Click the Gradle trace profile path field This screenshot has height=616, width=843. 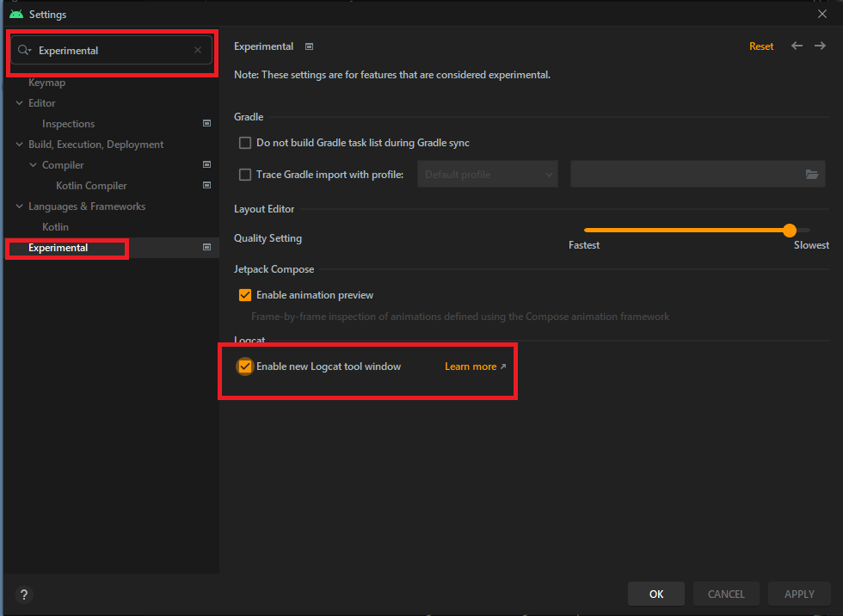click(698, 174)
